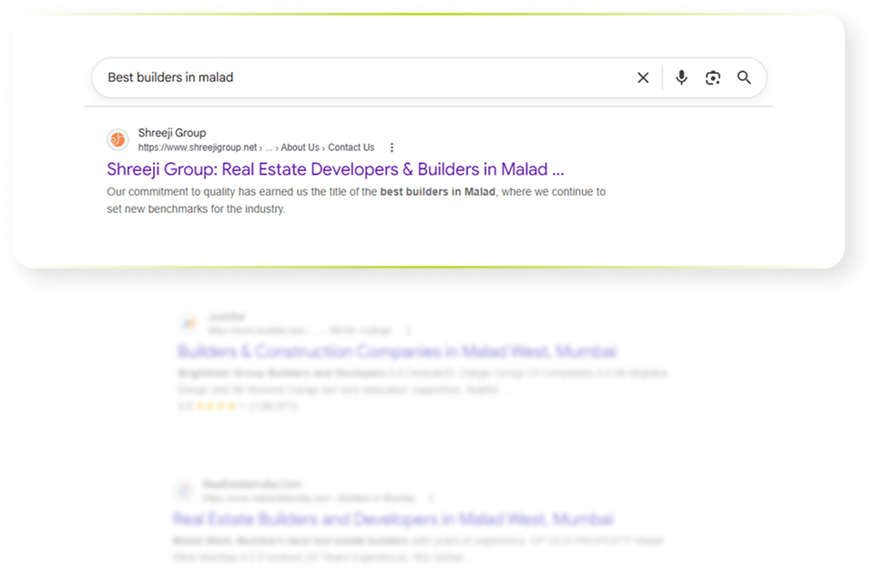The width and height of the screenshot is (876, 588).
Task: Clear the search box with X icon
Action: (x=643, y=77)
